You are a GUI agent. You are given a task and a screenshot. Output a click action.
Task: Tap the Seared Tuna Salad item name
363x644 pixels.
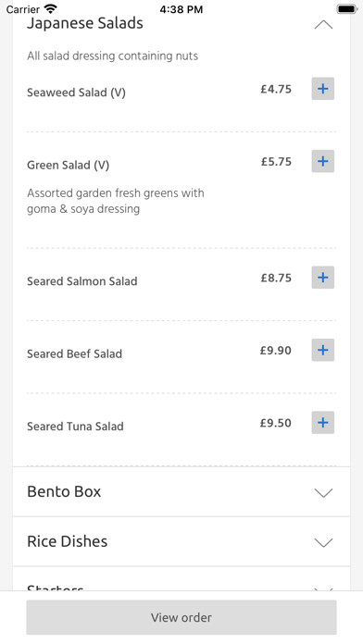pyautogui.click(x=75, y=427)
